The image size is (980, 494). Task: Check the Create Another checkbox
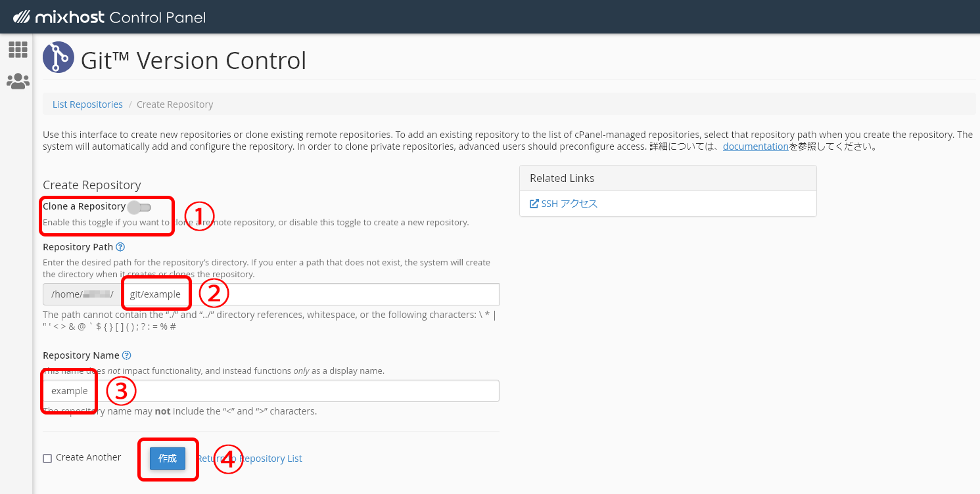(x=47, y=459)
